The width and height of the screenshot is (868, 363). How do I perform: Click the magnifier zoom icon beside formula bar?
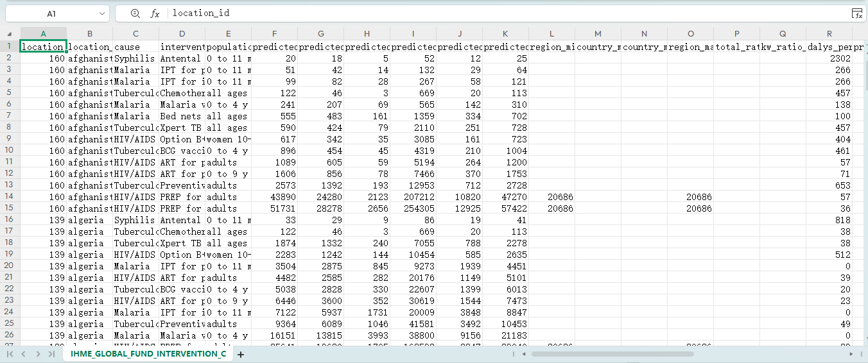coord(135,13)
